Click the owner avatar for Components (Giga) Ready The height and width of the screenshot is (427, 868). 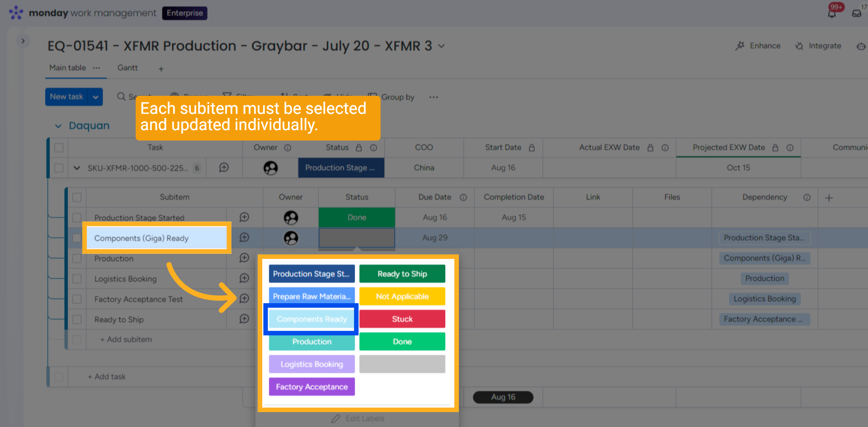coord(291,238)
